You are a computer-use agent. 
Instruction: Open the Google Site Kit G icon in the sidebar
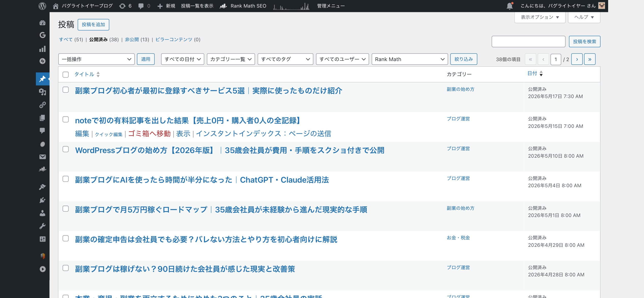42,35
